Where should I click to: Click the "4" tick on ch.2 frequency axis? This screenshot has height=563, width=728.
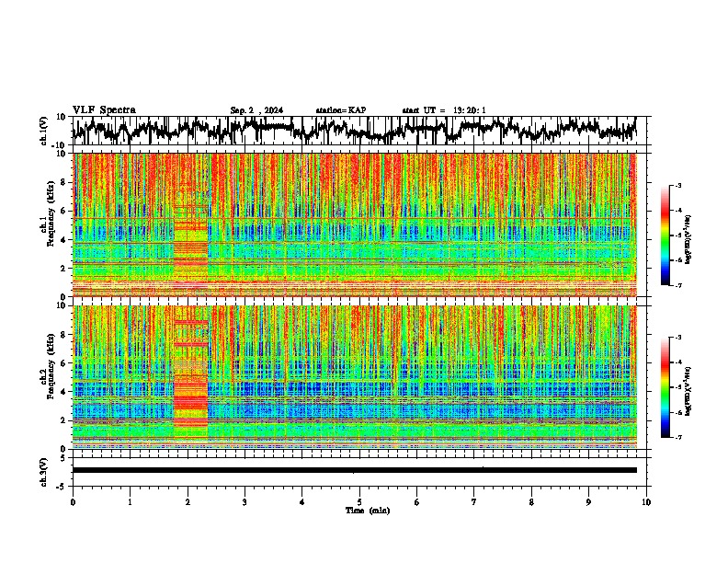point(65,392)
